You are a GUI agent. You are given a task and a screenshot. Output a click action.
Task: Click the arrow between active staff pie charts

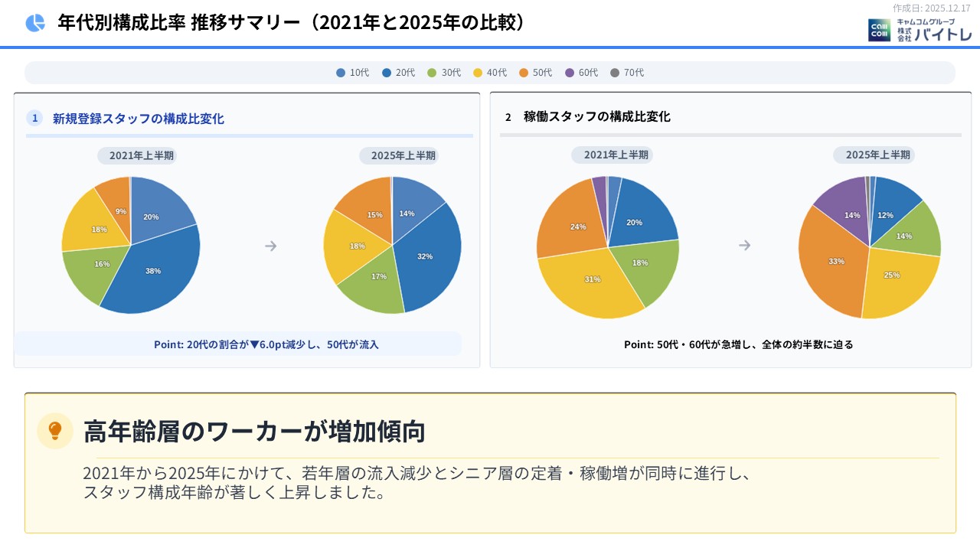point(744,245)
